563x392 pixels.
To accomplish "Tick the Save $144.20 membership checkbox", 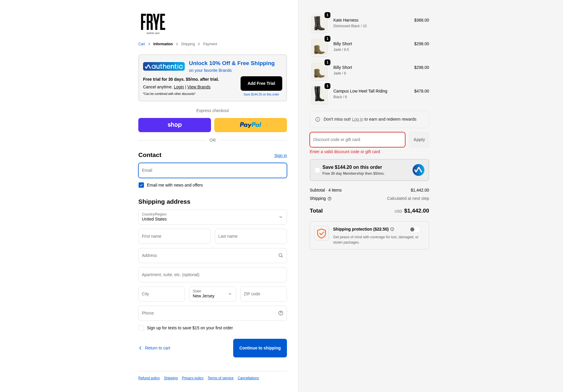I will click(x=317, y=170).
